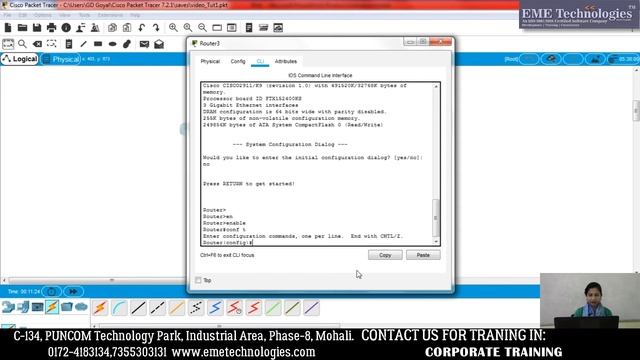Open the Attributes tab in Router3

[x=286, y=61]
